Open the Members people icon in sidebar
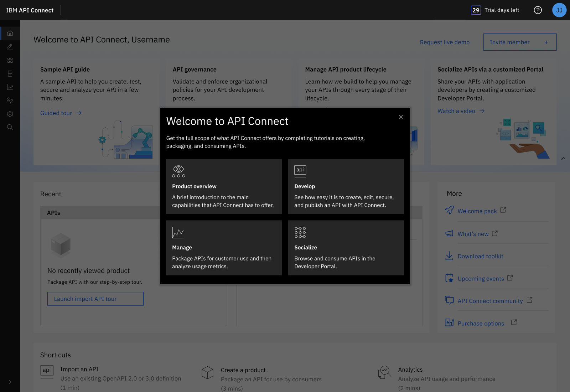This screenshot has width=570, height=392. (x=10, y=100)
